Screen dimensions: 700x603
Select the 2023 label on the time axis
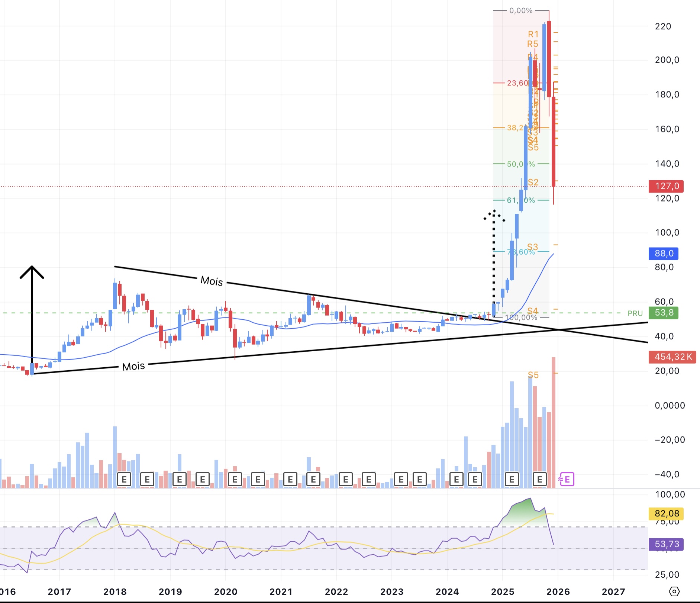pos(392,591)
